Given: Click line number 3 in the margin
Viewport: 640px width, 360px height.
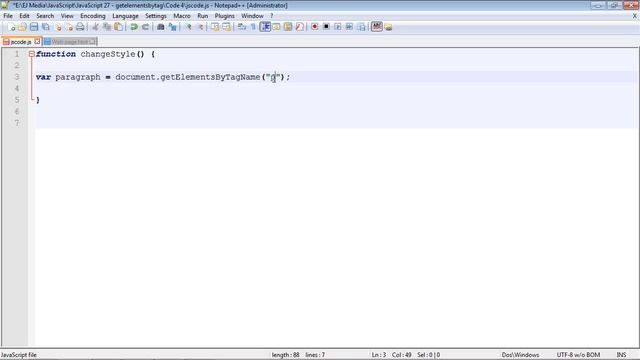Looking at the screenshot, I should [17, 77].
